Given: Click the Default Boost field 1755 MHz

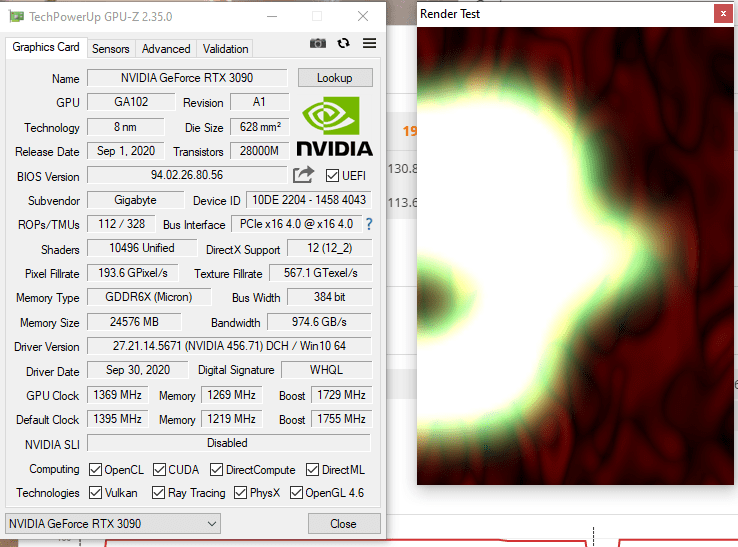Looking at the screenshot, I should pos(341,418).
